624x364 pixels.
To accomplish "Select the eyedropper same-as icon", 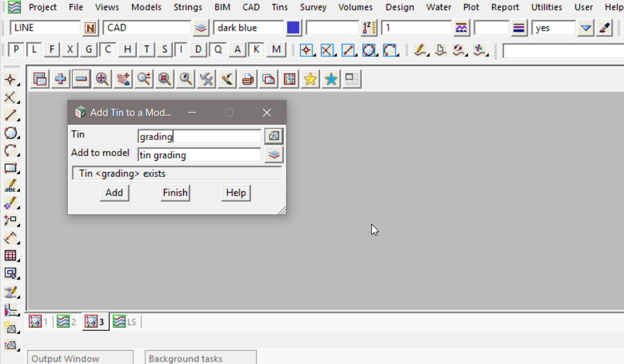I will click(x=605, y=28).
